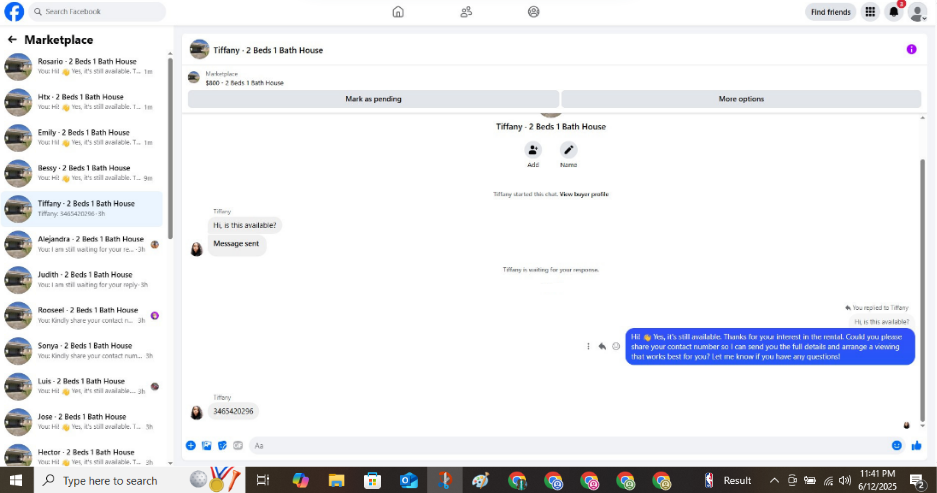
Task: Open the account profile menu avatar
Action: tap(917, 12)
